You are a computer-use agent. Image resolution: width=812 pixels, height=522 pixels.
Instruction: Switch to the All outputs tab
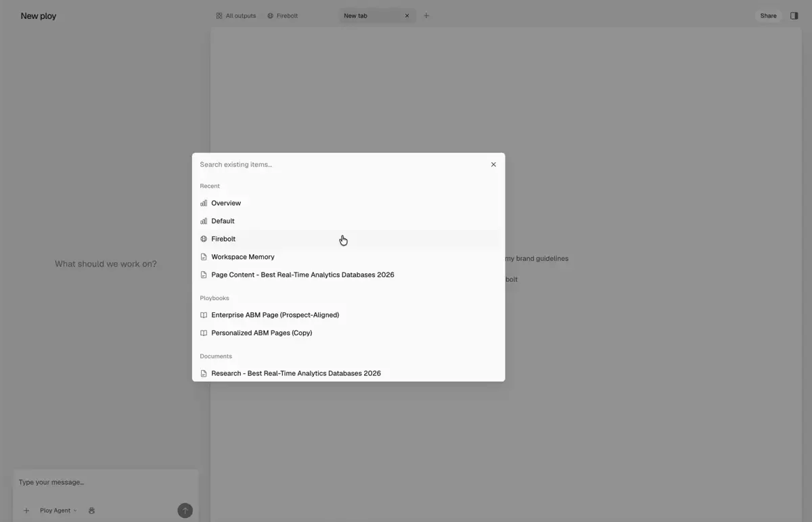point(236,16)
